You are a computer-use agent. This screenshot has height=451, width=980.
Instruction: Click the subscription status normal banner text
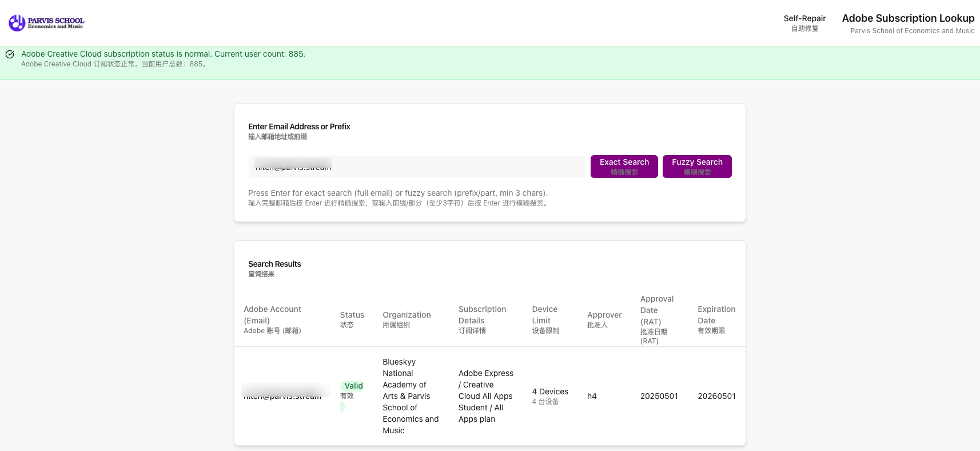[163, 54]
